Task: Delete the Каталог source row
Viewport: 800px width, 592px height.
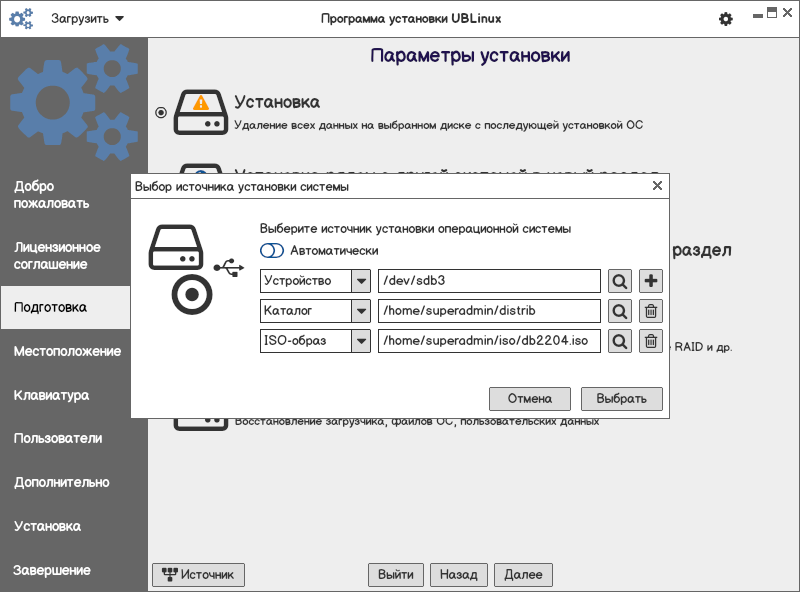Action: (651, 311)
